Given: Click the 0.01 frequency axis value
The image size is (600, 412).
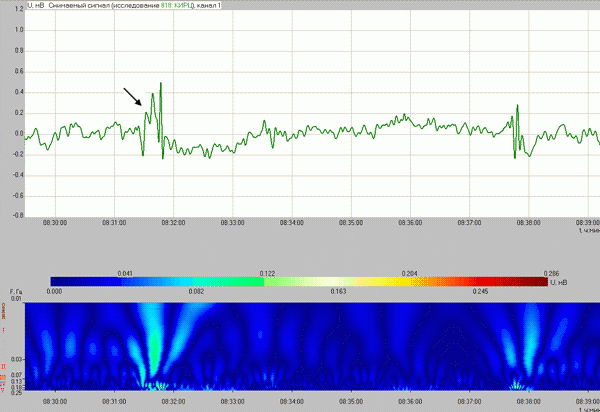Looking at the screenshot, I should pos(16,299).
